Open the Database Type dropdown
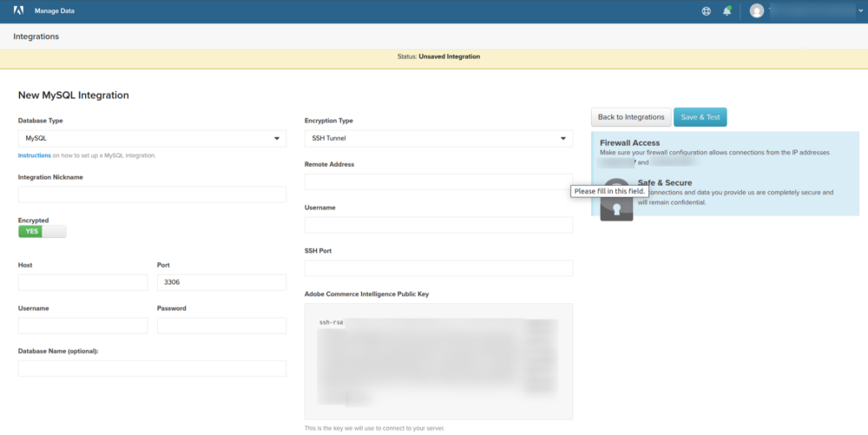 pos(152,138)
